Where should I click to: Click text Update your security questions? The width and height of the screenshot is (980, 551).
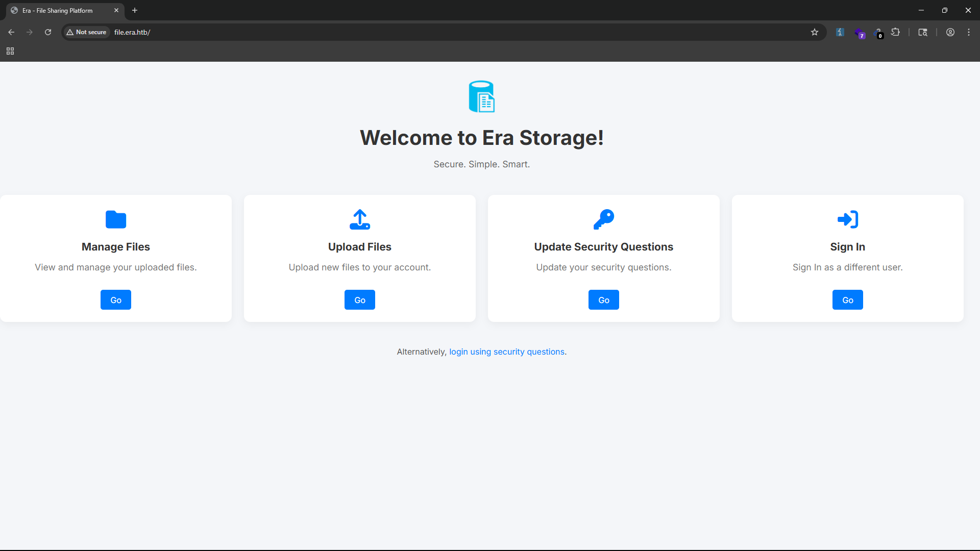[604, 267]
